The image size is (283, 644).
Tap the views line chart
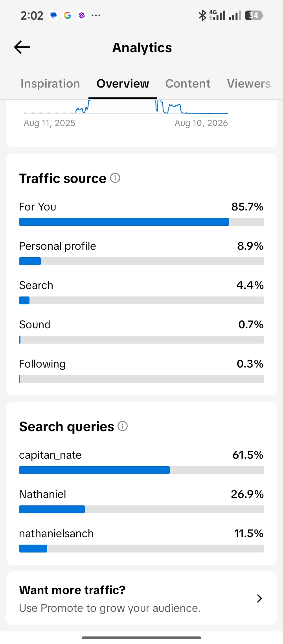pos(126,107)
